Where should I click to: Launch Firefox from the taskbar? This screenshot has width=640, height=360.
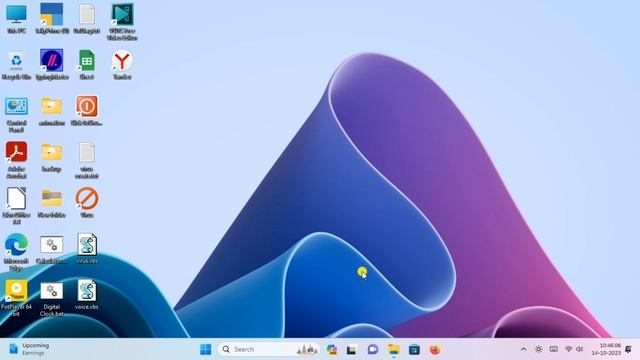pyautogui.click(x=435, y=349)
